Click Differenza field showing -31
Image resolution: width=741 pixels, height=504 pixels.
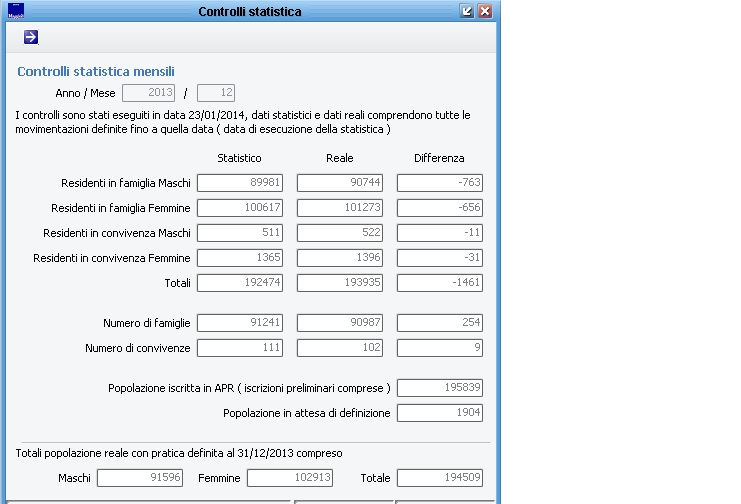point(440,258)
